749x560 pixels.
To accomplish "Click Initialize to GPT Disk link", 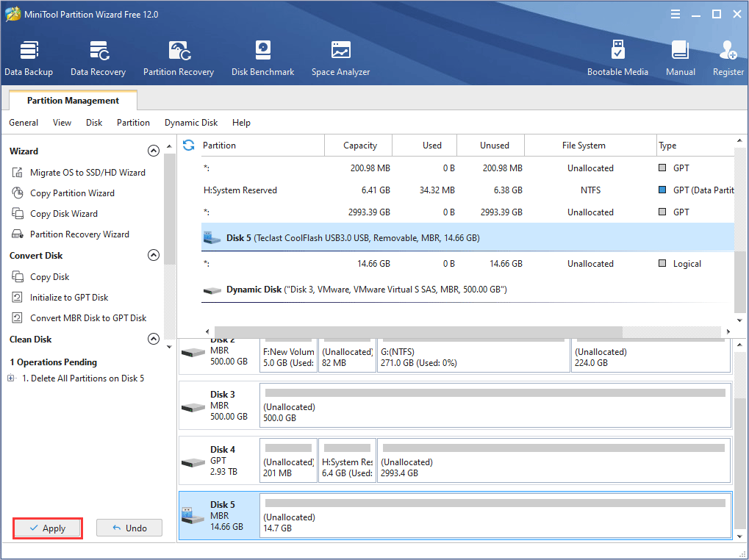I will pos(69,298).
